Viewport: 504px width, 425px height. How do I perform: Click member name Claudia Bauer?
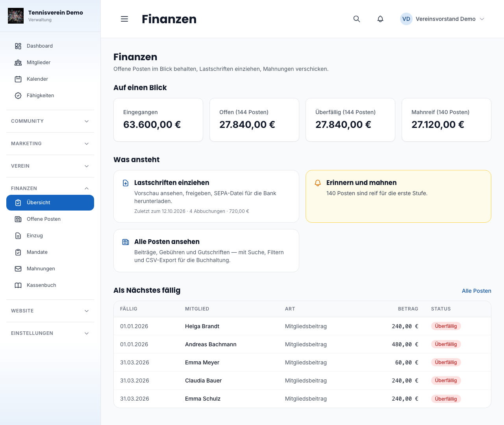tap(203, 381)
